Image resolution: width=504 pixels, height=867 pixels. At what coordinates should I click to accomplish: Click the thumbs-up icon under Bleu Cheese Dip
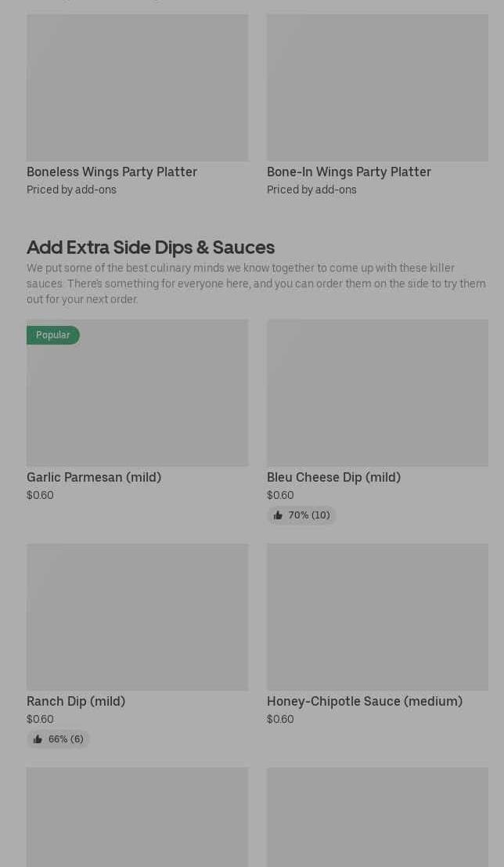pos(278,515)
